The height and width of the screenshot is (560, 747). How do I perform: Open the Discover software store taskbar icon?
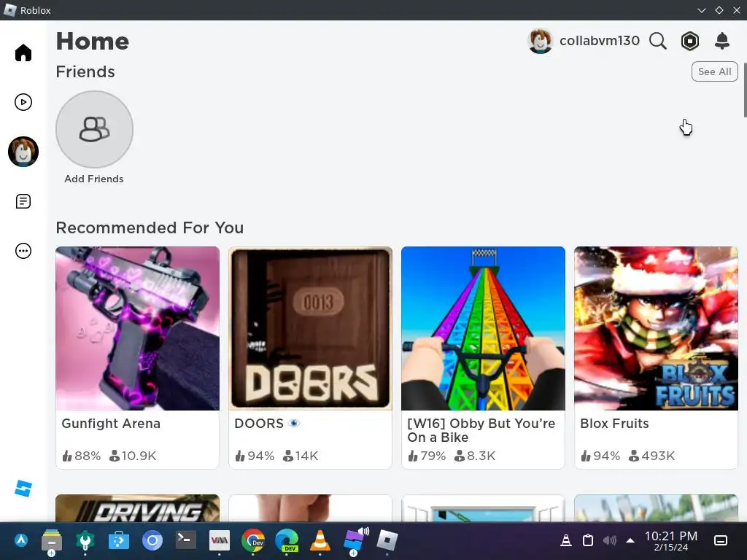(119, 540)
